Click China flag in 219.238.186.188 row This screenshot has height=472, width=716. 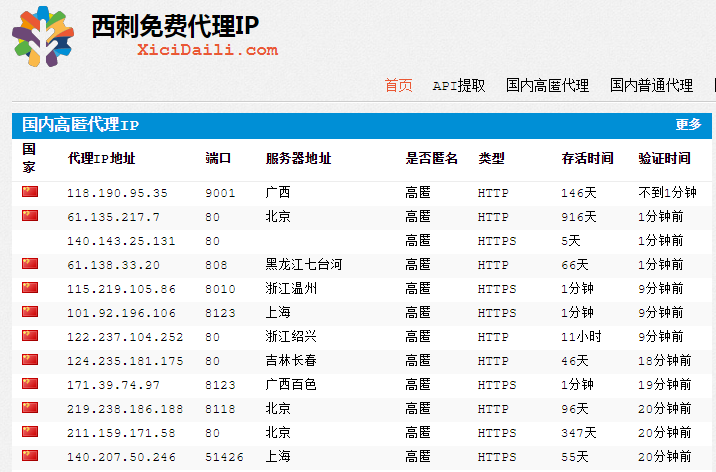pyautogui.click(x=30, y=408)
